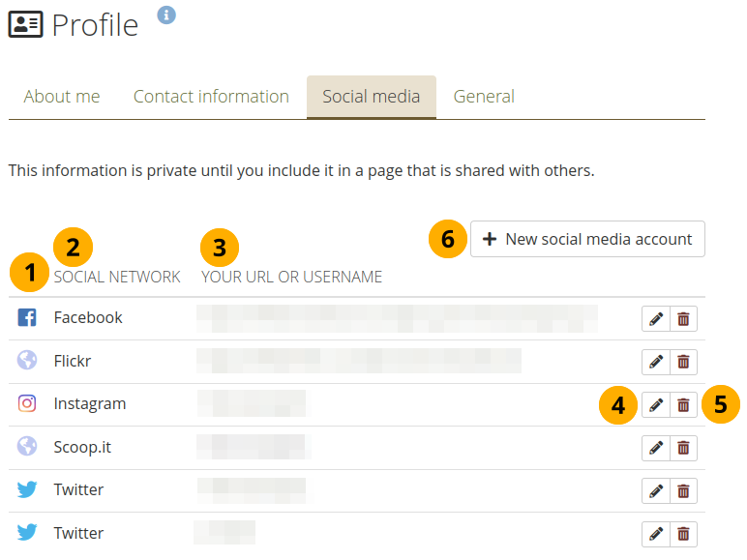747x560 pixels.
Task: Click the Facebook logo icon in list
Action: point(27,317)
